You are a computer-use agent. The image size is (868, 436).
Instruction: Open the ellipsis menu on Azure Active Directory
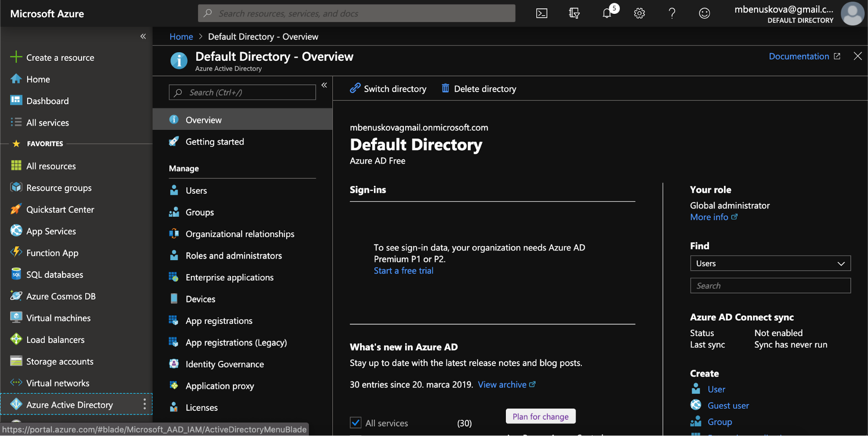click(145, 404)
